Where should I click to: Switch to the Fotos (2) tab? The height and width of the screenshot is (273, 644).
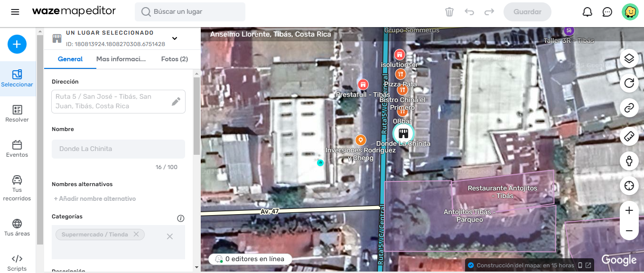pyautogui.click(x=174, y=59)
